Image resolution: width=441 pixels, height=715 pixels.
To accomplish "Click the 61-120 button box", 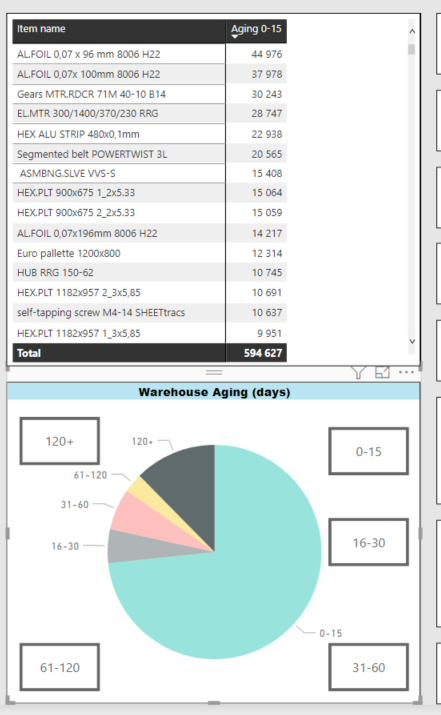I will click(x=59, y=667).
